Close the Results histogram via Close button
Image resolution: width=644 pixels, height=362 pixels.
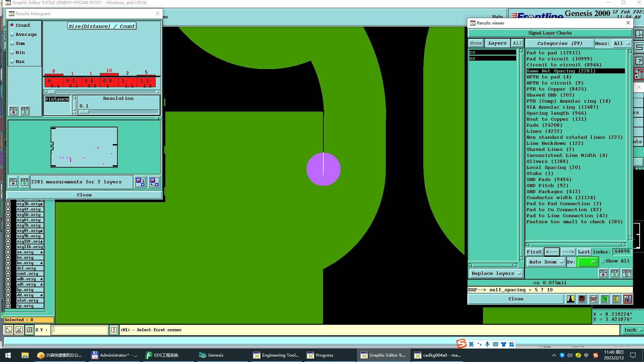point(84,195)
